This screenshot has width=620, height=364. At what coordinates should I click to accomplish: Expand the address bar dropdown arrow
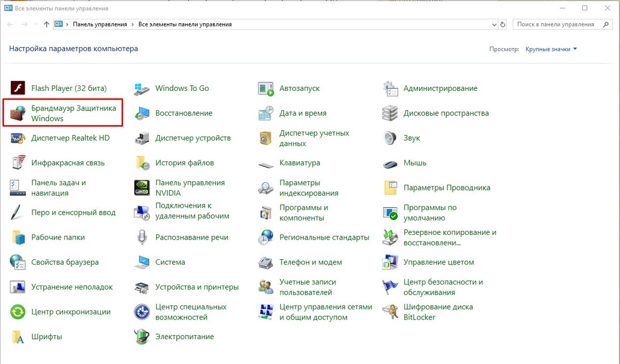pos(494,24)
